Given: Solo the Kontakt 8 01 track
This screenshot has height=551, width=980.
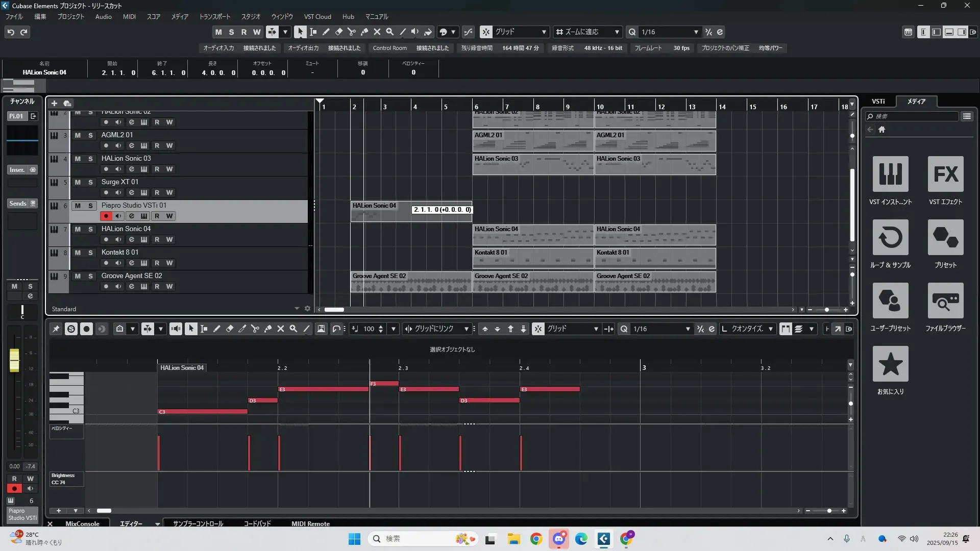Looking at the screenshot, I should point(90,253).
